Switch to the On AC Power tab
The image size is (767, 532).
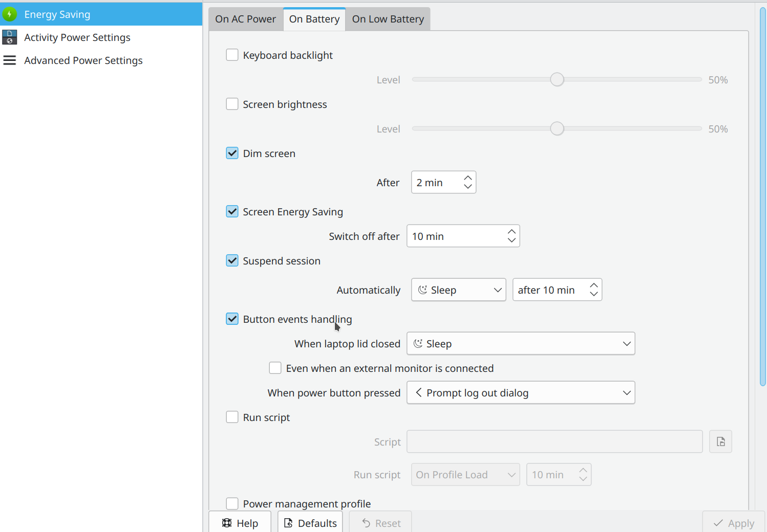pyautogui.click(x=246, y=19)
